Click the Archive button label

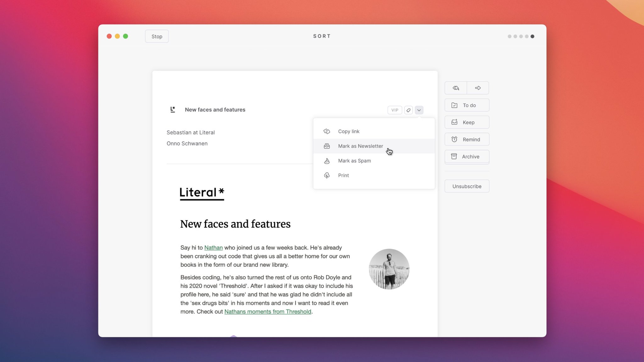[471, 156]
